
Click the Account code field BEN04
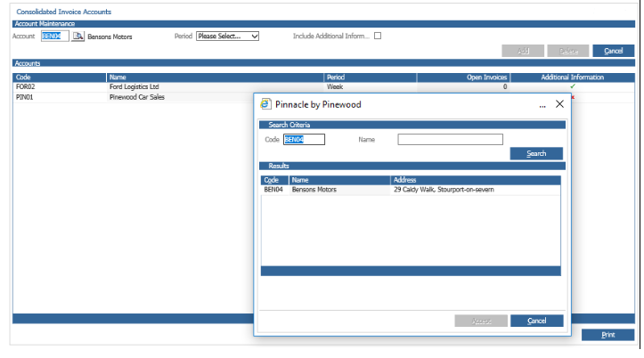click(x=55, y=37)
